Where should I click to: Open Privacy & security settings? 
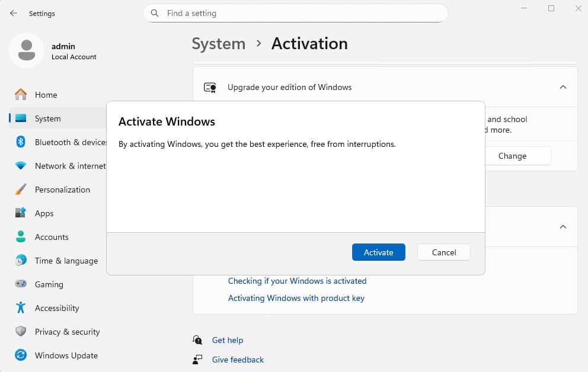[68, 332]
